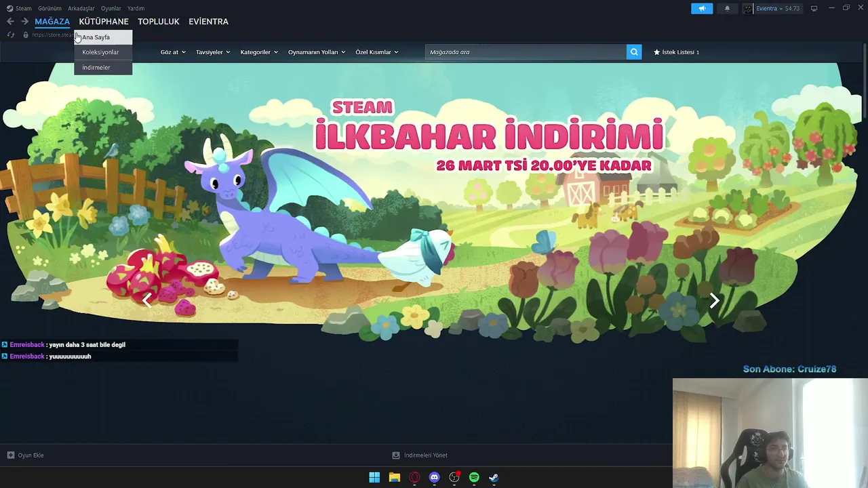
Task: Expand the Tavsiyeler dropdown
Action: [213, 52]
